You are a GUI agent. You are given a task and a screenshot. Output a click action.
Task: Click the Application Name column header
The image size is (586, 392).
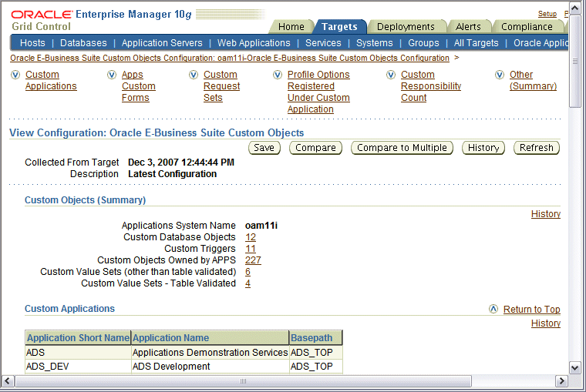coord(210,338)
